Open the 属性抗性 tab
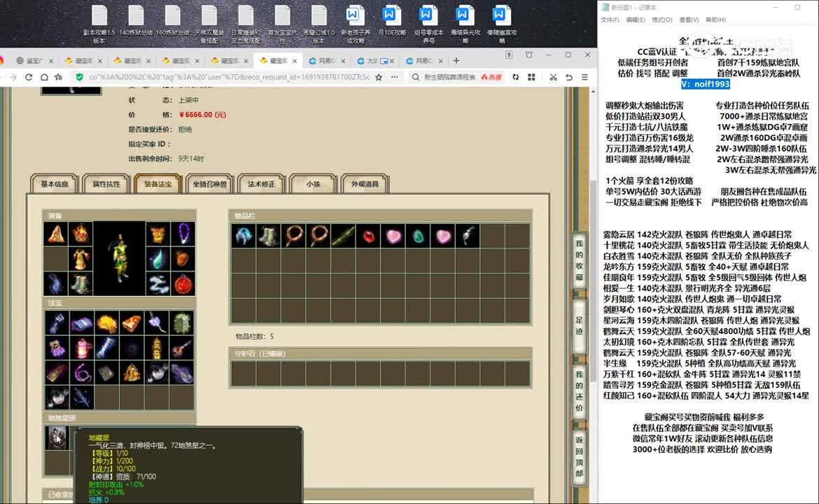The image size is (819, 504). (x=106, y=184)
